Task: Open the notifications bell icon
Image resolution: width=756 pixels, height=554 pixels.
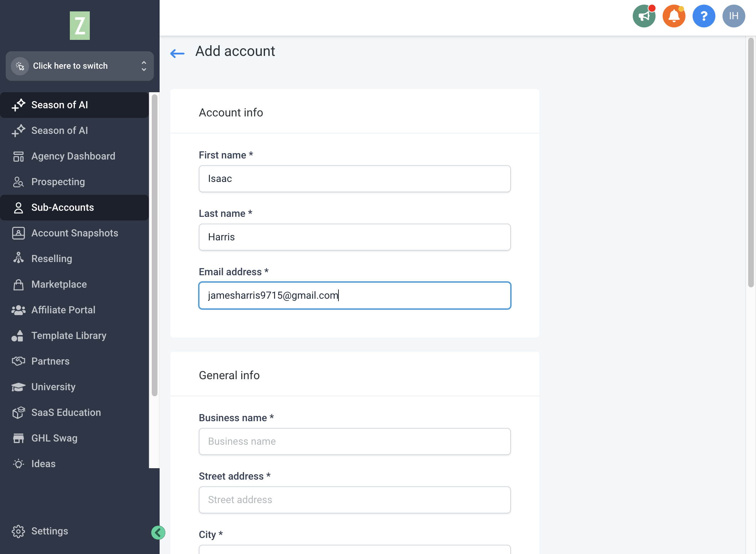Action: tap(674, 16)
